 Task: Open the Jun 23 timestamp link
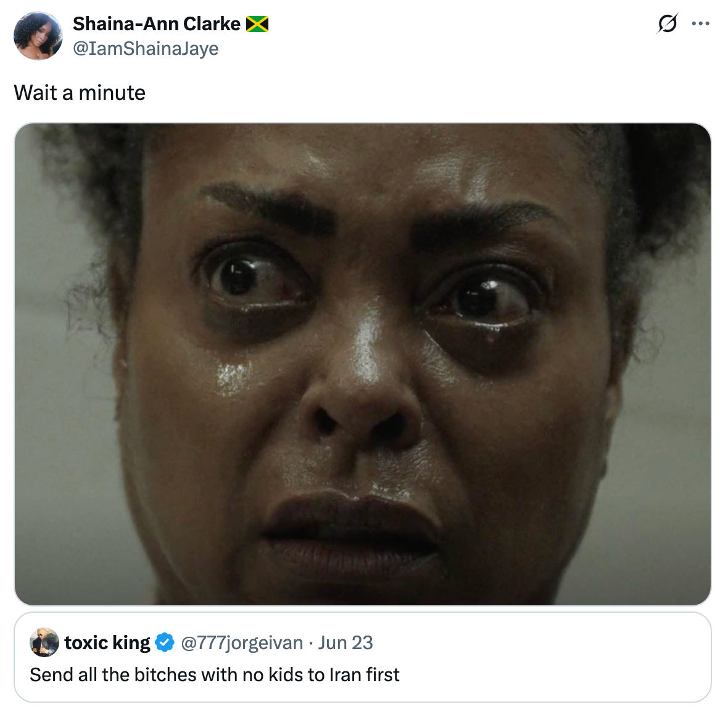click(344, 642)
